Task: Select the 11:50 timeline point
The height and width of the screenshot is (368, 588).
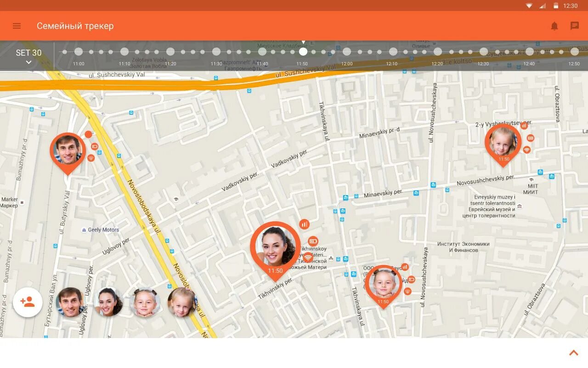Action: point(303,52)
